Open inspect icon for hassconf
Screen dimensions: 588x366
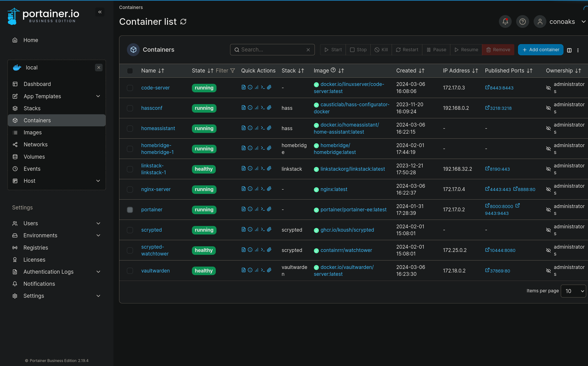[x=250, y=107]
